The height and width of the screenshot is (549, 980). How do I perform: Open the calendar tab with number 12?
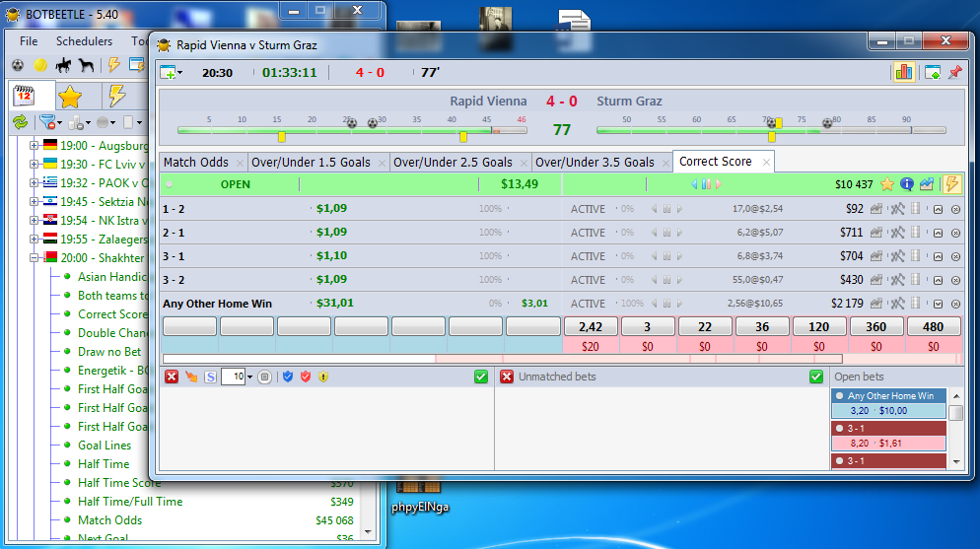pyautogui.click(x=25, y=96)
